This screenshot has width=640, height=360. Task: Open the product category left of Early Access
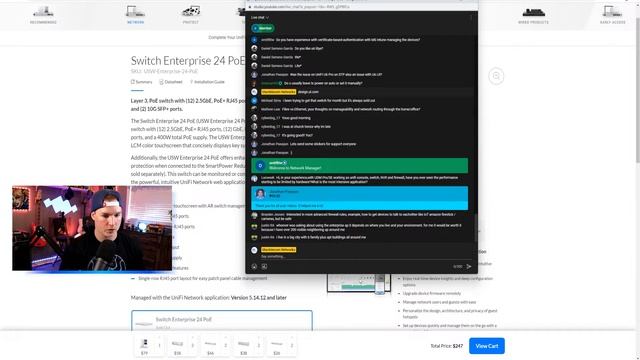(533, 15)
